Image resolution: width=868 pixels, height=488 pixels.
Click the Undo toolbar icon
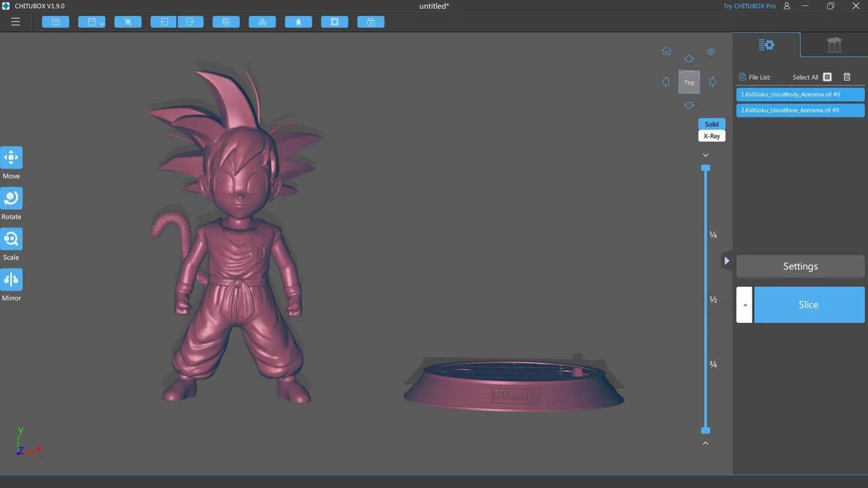(164, 22)
